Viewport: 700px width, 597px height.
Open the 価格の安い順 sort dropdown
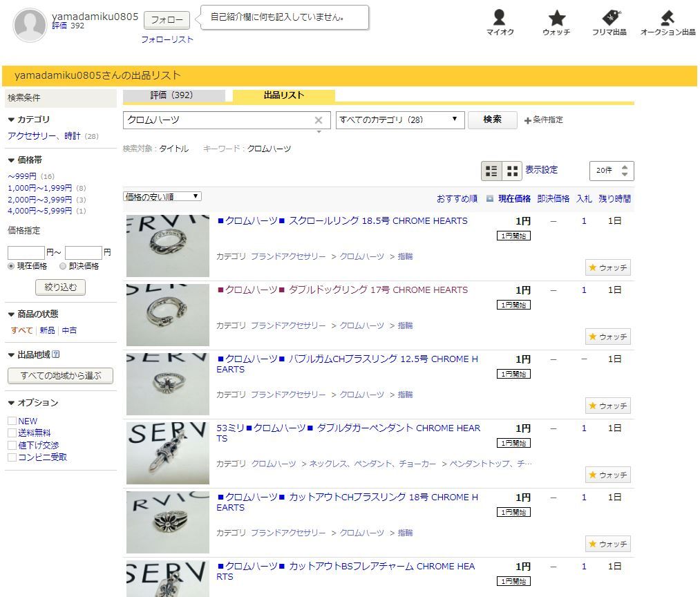click(x=162, y=196)
